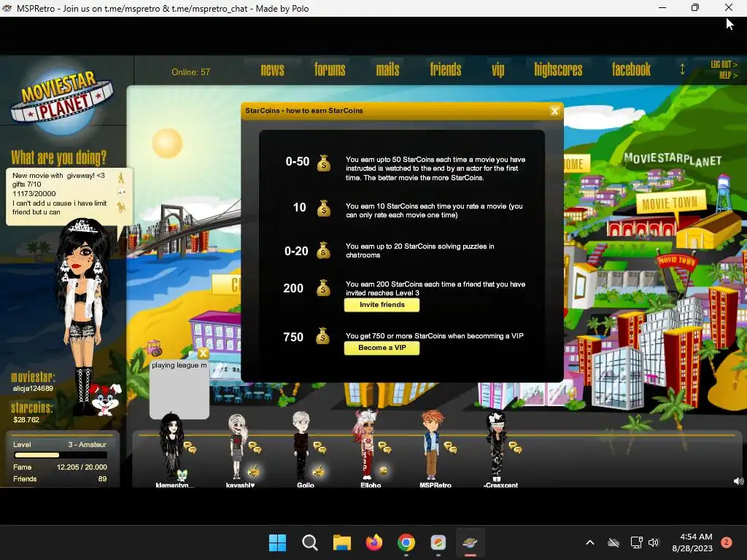The width and height of the screenshot is (747, 560).
Task: Select Elloho avatar in friends bar
Action: coord(365,444)
